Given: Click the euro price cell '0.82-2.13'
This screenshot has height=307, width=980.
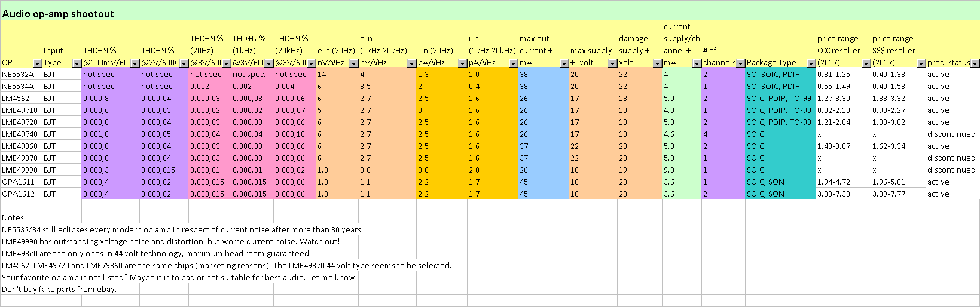Looking at the screenshot, I should (843, 110).
